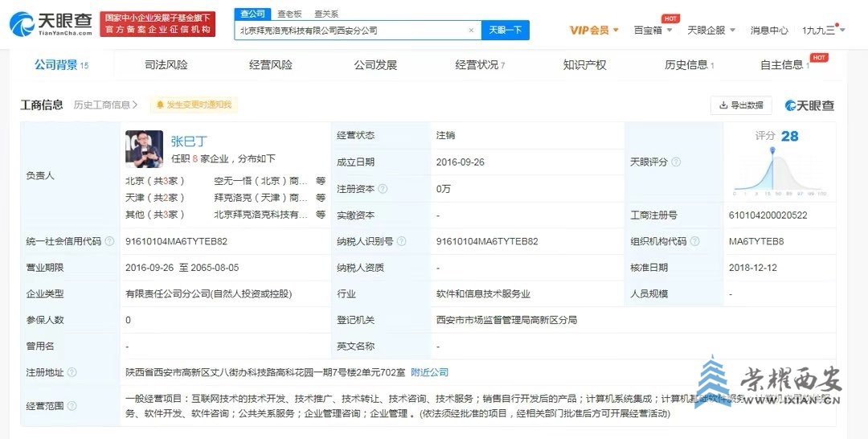
Task: Open the VIP会员 dropdown
Action: pyautogui.click(x=594, y=30)
